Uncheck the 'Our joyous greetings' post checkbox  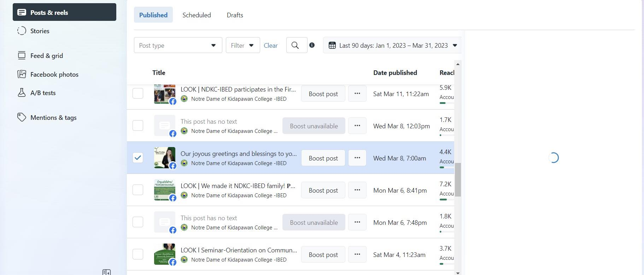point(138,158)
